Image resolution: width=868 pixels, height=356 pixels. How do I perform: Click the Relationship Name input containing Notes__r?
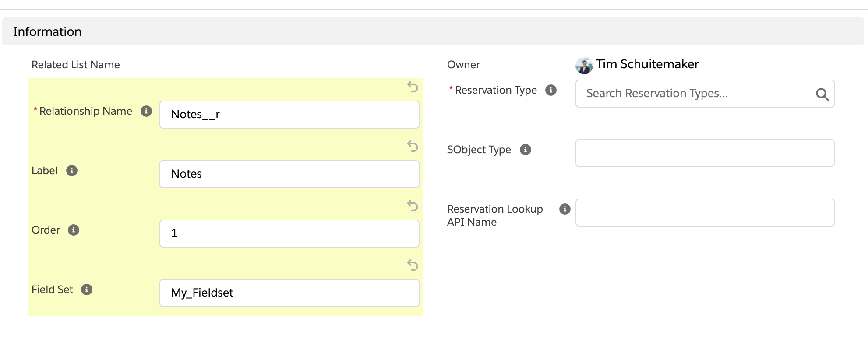click(289, 115)
